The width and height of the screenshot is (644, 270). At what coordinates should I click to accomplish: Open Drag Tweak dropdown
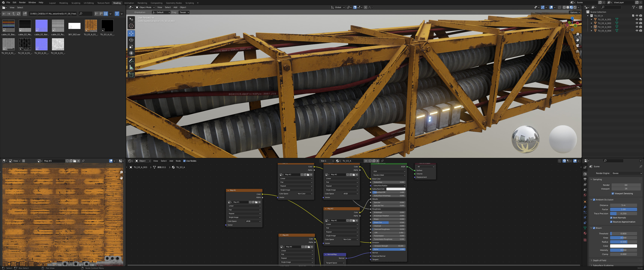(184, 13)
